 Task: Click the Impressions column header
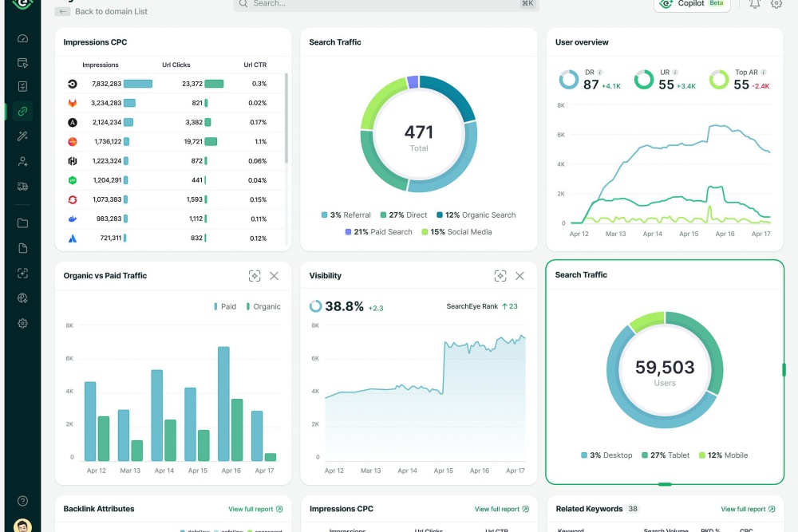pos(101,65)
